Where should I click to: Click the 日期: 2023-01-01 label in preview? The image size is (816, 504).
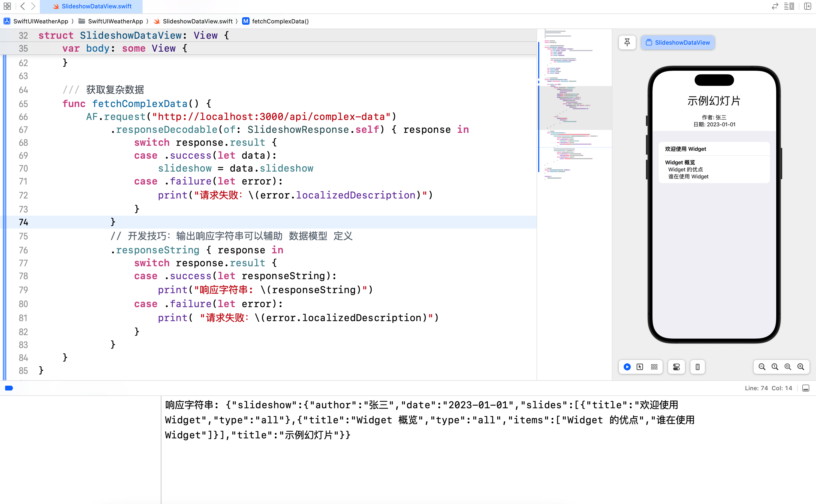point(714,124)
